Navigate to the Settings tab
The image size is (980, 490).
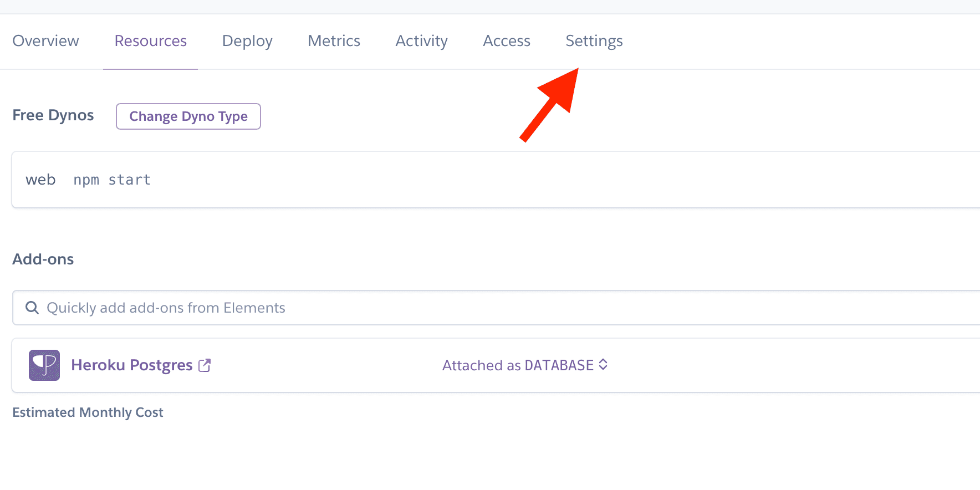(594, 41)
